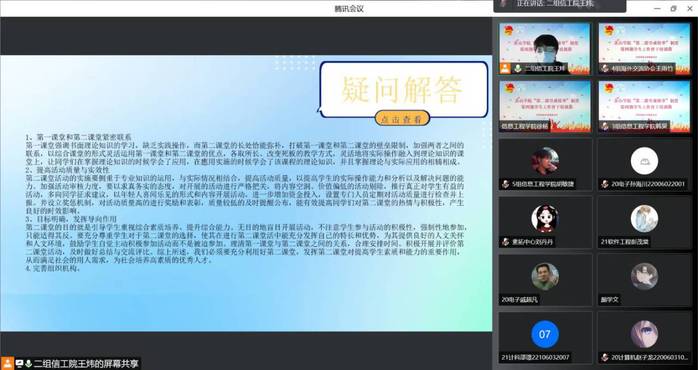Select the cartoon girl avatar of 素拓中心刘丹丹
This screenshot has width=698, height=370.
(545, 219)
